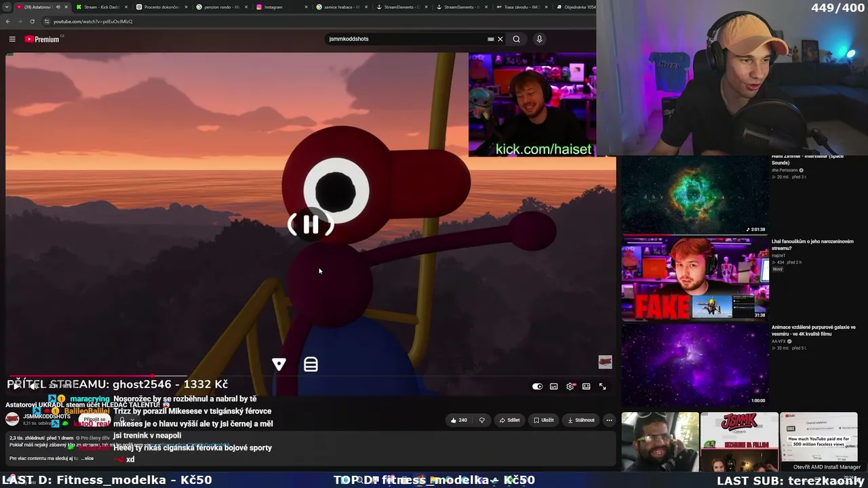The height and width of the screenshot is (488, 868).
Task: Start voice search with the microphone
Action: (539, 39)
